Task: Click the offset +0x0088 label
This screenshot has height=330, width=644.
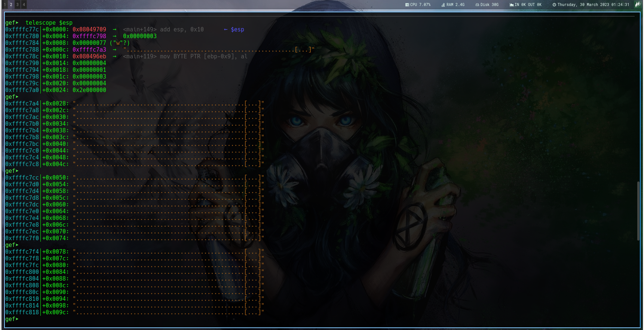Action: (x=55, y=279)
